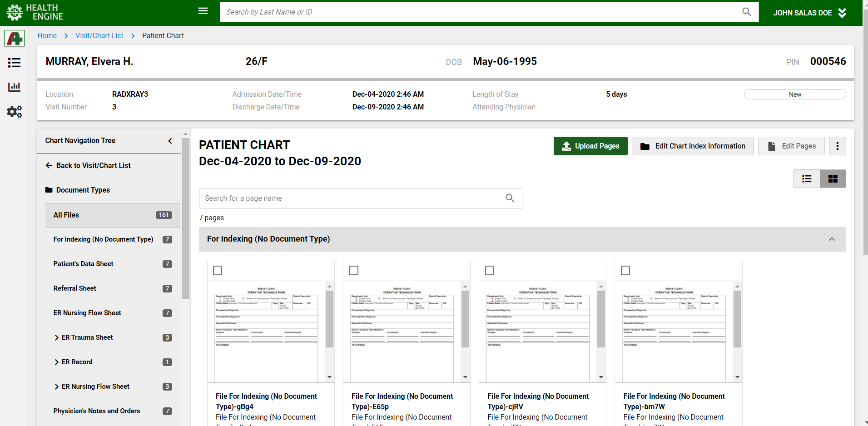
Task: Open the hamburger menu in header
Action: coord(203,11)
